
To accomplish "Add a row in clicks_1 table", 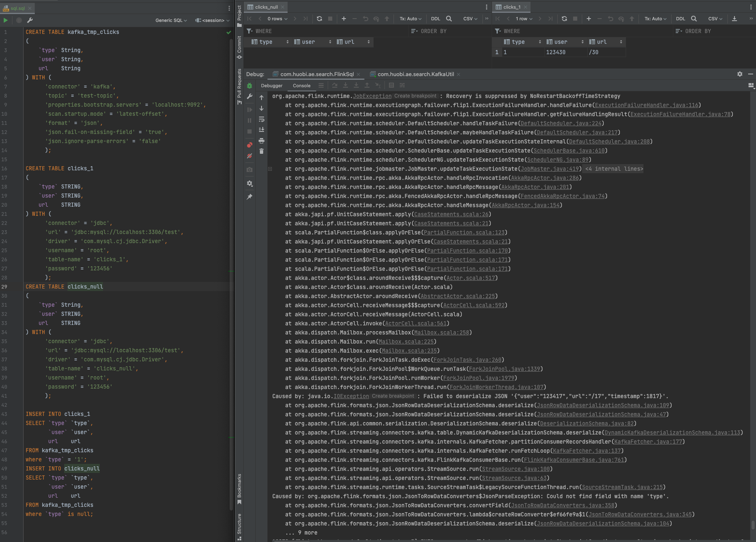I will 589,19.
